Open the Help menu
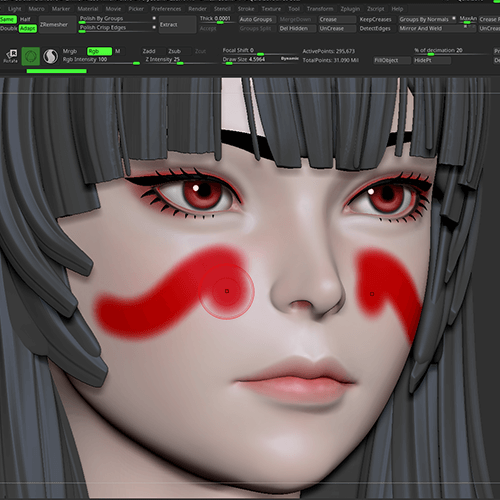500x500 pixels. point(397,9)
